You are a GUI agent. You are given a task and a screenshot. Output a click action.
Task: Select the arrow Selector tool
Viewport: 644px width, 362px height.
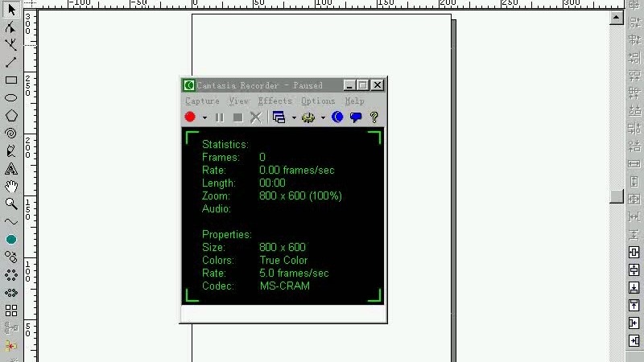(x=11, y=9)
